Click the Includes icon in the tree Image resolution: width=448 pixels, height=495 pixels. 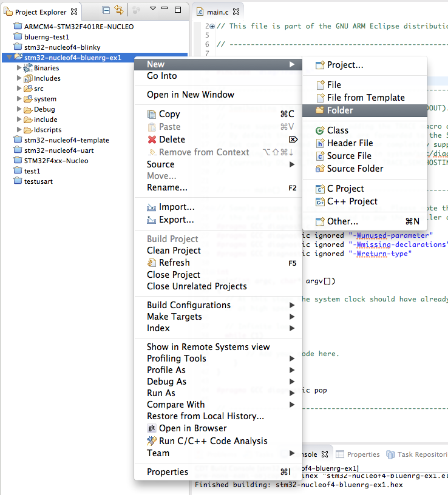pyautogui.click(x=28, y=78)
